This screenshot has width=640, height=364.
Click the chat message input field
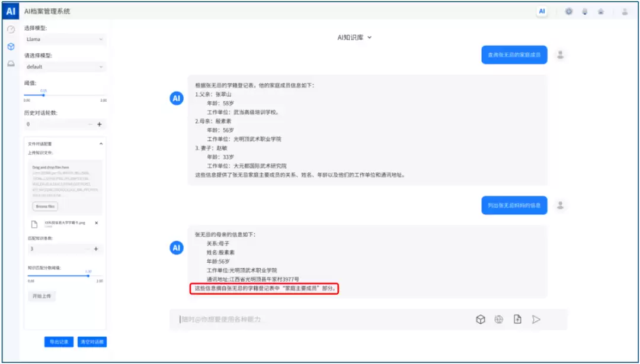tap(322, 320)
